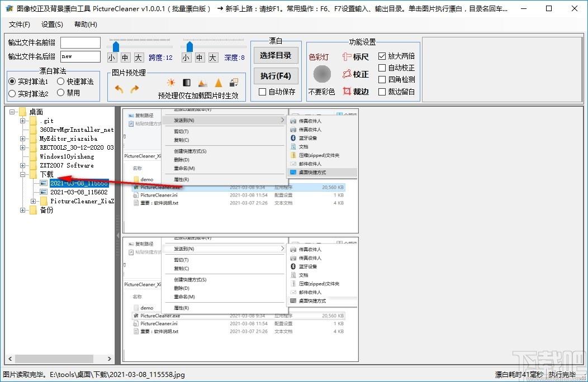The width and height of the screenshot is (588, 382).
Task: Click the upper preview image
Action: point(241,171)
